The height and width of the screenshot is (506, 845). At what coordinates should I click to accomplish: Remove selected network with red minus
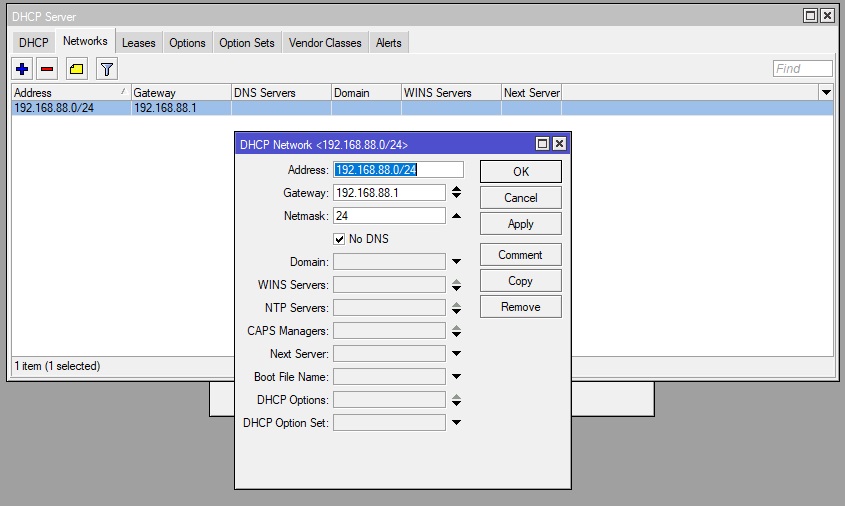click(x=47, y=69)
